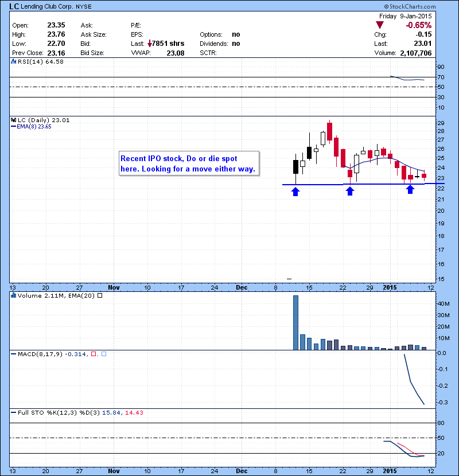Click the EMA(8) 23.65 legend text

(34, 127)
